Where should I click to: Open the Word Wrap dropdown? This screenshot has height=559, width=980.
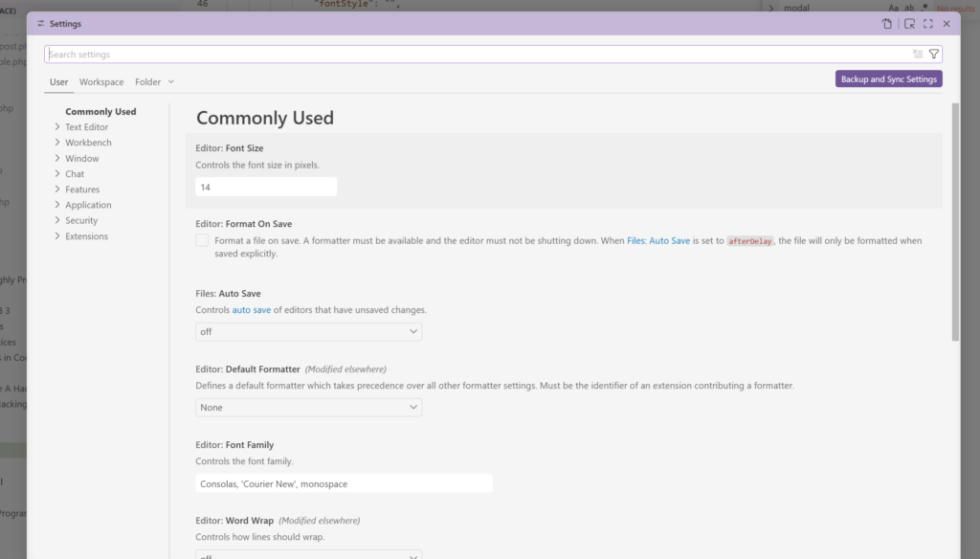point(309,554)
